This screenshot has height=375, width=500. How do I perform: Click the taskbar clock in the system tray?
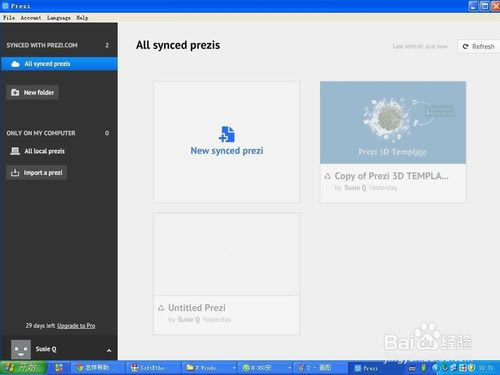click(486, 368)
